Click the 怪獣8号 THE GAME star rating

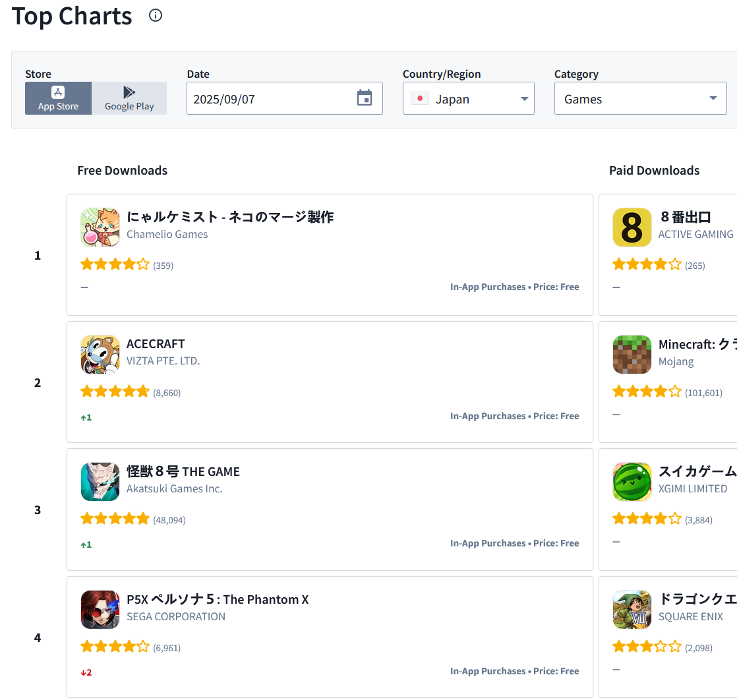(115, 519)
